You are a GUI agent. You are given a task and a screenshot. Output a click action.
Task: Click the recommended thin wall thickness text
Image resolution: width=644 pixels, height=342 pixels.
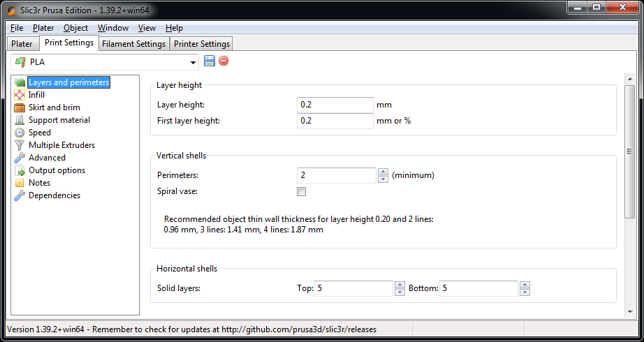point(298,225)
